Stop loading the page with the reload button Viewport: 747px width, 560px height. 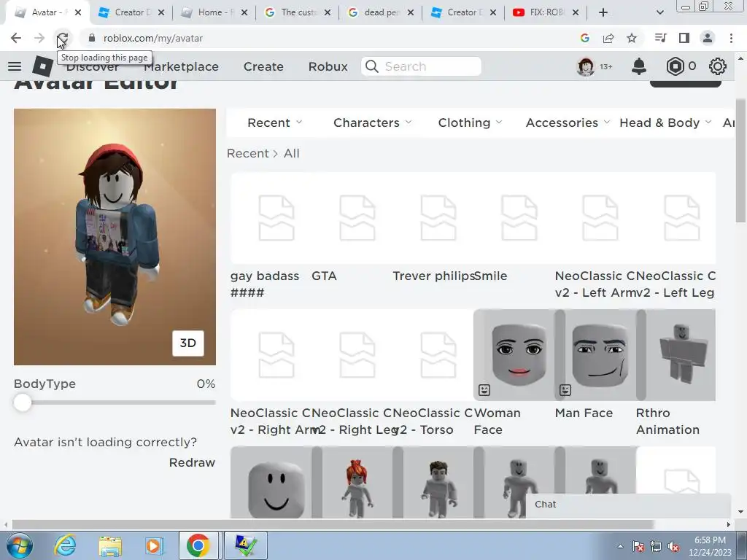63,38
